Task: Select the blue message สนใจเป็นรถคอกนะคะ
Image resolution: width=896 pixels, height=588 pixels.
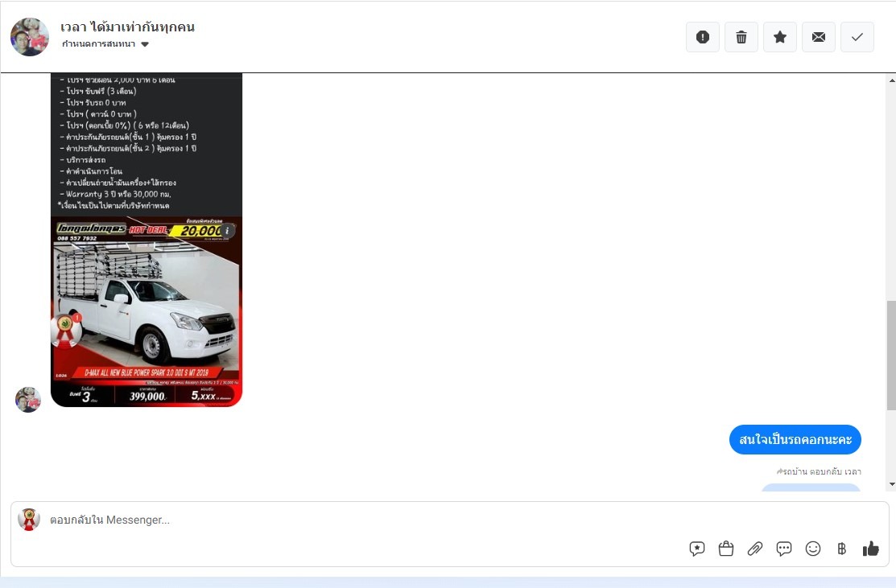Action: tap(795, 439)
